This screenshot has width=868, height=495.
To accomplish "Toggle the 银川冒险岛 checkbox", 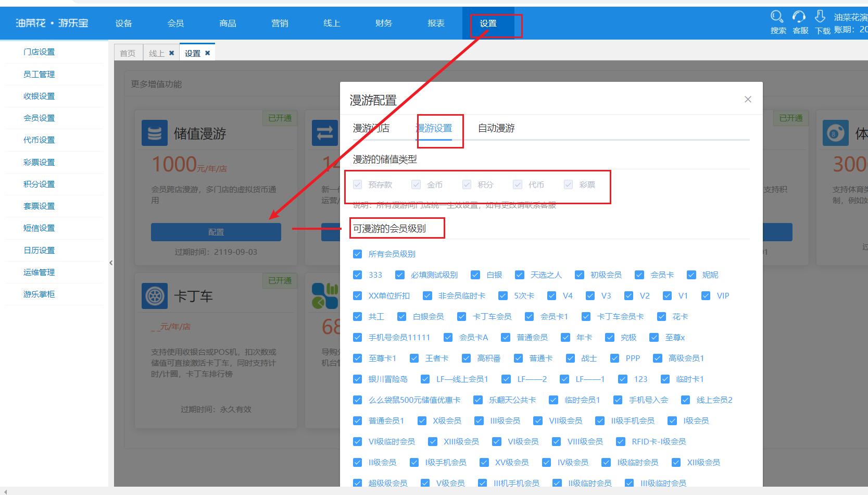I will 357,379.
